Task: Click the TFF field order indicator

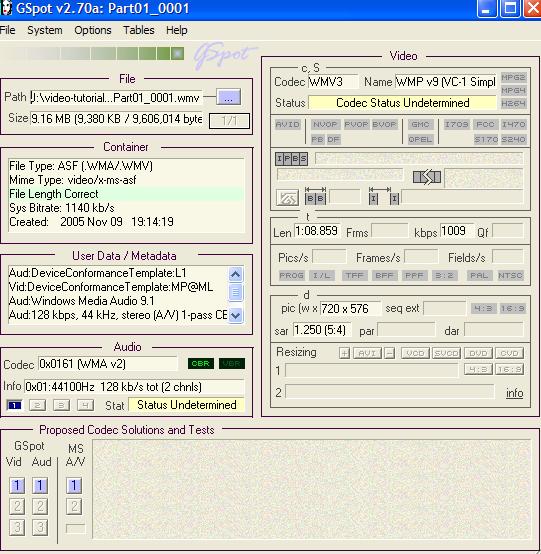Action: click(354, 275)
